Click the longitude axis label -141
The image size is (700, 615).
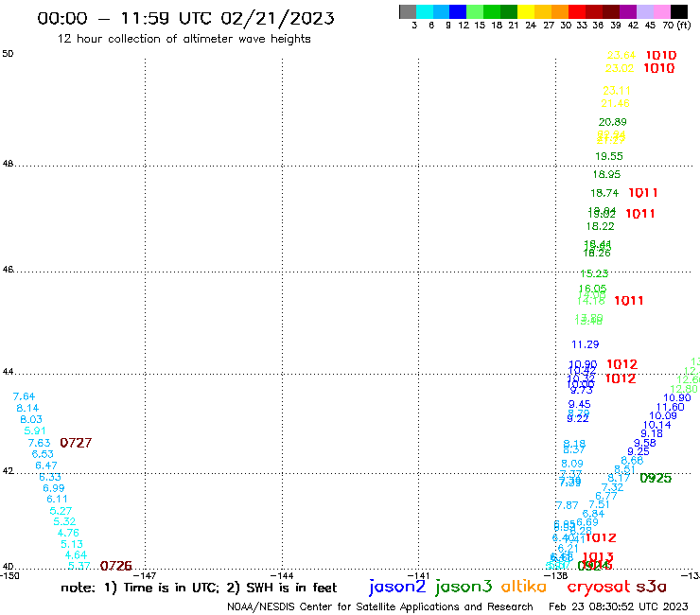[418, 576]
